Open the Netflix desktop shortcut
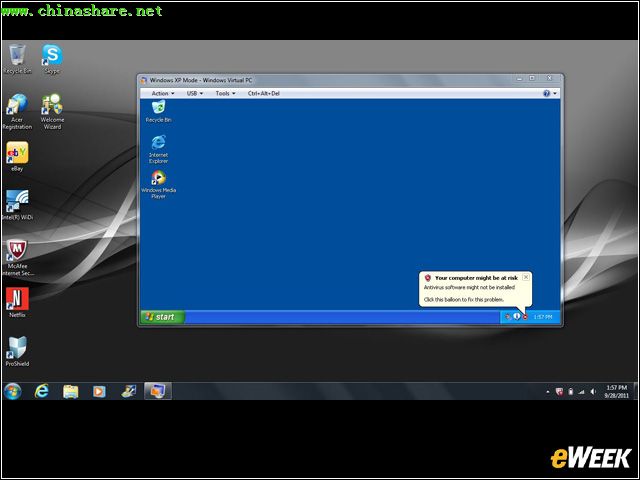Screen dimensions: 640x480 (17, 302)
